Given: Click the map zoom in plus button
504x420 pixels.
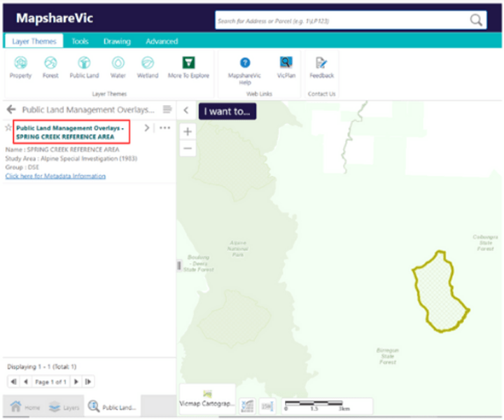Looking at the screenshot, I should pos(188,131).
